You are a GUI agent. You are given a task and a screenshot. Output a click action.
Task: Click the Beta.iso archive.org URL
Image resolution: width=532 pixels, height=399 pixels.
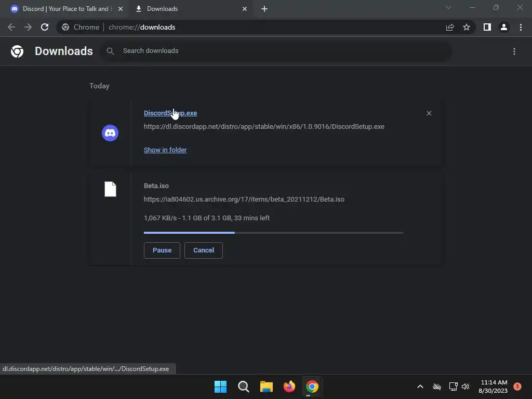[x=244, y=199]
